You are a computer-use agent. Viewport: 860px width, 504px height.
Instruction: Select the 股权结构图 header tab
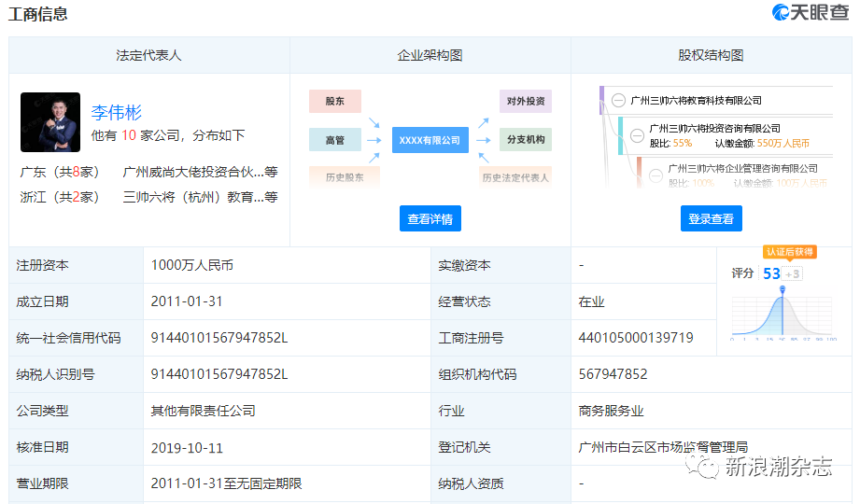pos(711,55)
